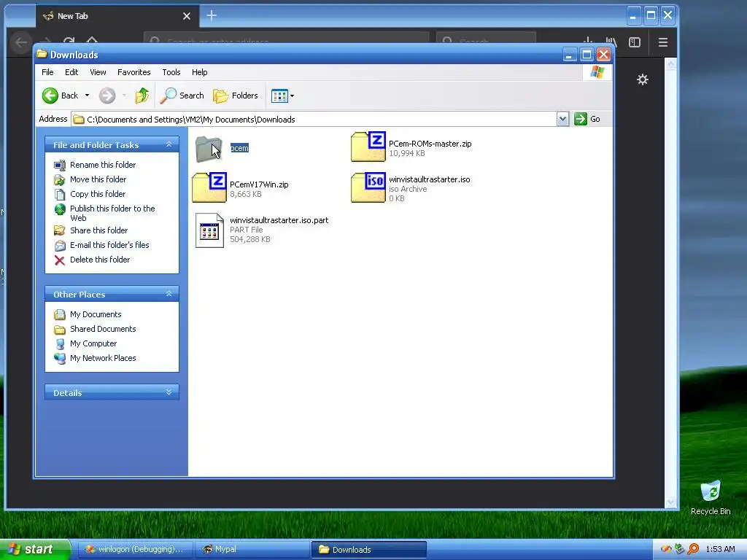The height and width of the screenshot is (560, 747).
Task: Click Copy this folder
Action: click(98, 194)
